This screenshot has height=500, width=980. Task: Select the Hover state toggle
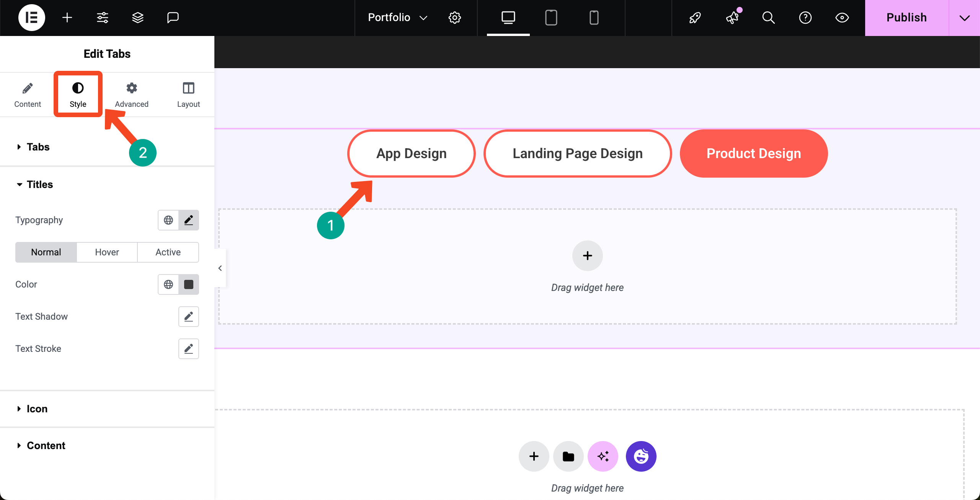pos(107,252)
